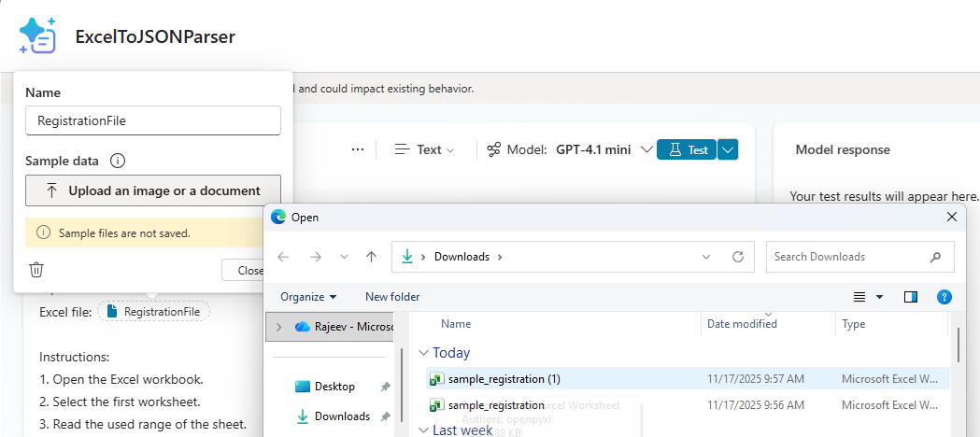
Task: Open the Text format menu
Action: coord(425,149)
